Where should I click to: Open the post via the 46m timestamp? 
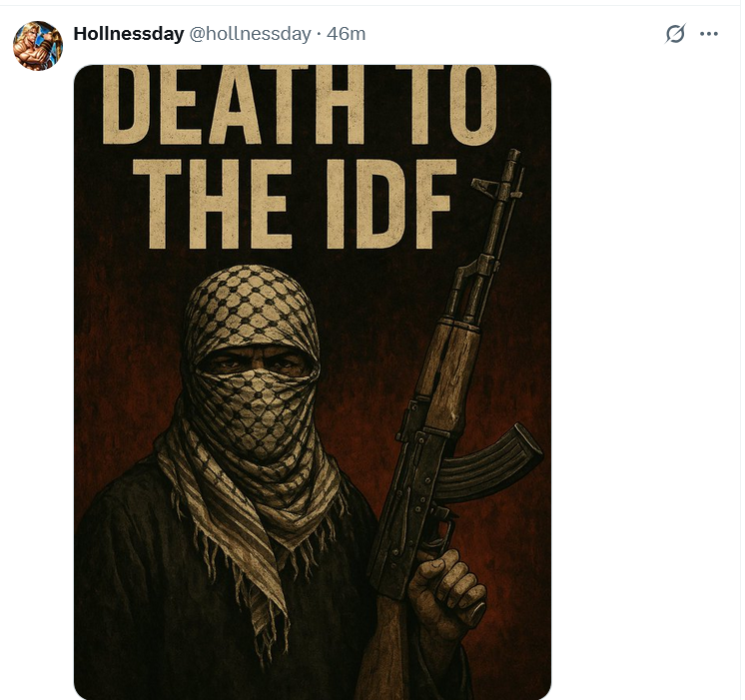point(346,34)
